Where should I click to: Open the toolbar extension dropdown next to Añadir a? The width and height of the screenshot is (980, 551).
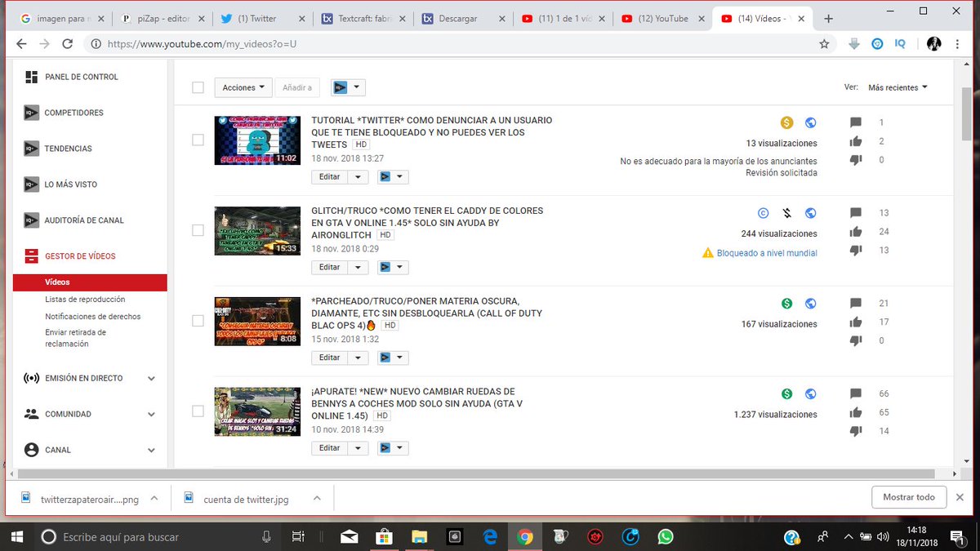point(348,87)
